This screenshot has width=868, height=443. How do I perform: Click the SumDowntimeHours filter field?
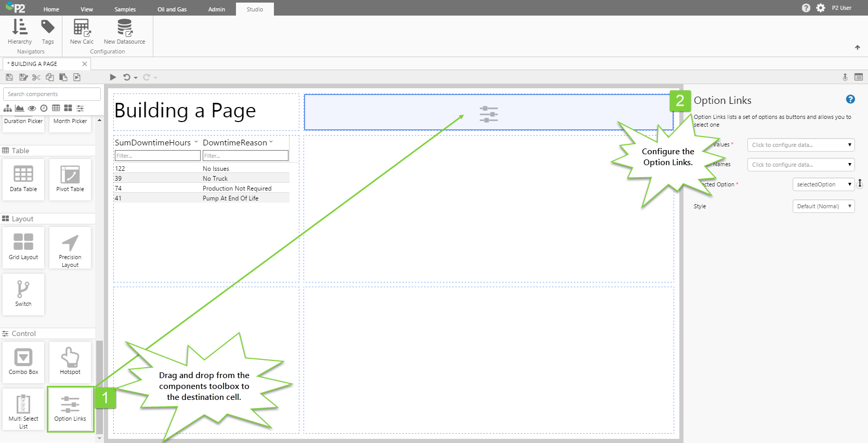click(x=157, y=156)
